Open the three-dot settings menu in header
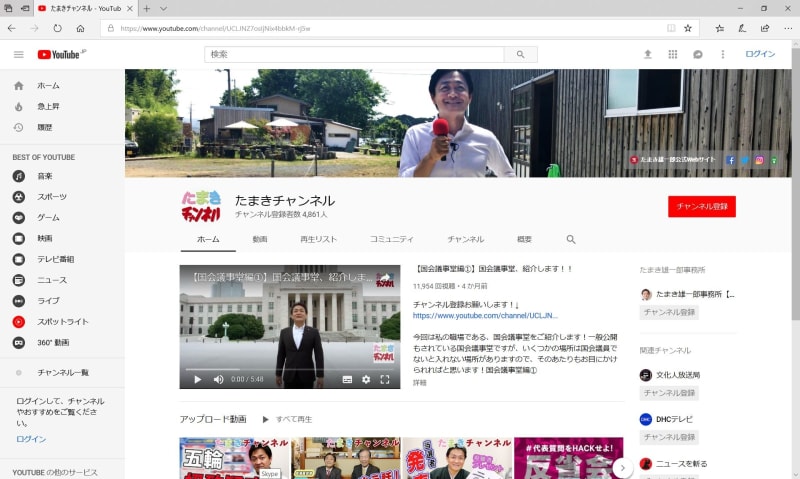The height and width of the screenshot is (479, 800). [x=722, y=54]
